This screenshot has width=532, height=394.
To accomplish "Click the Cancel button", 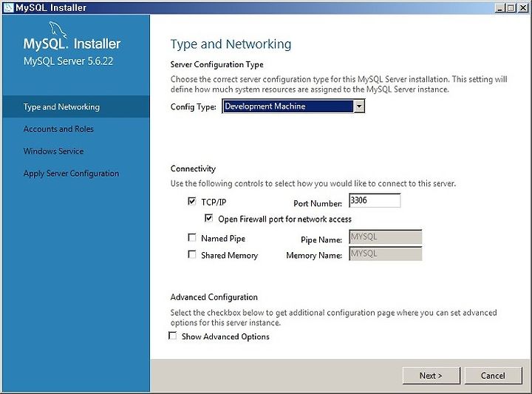I will tap(493, 376).
